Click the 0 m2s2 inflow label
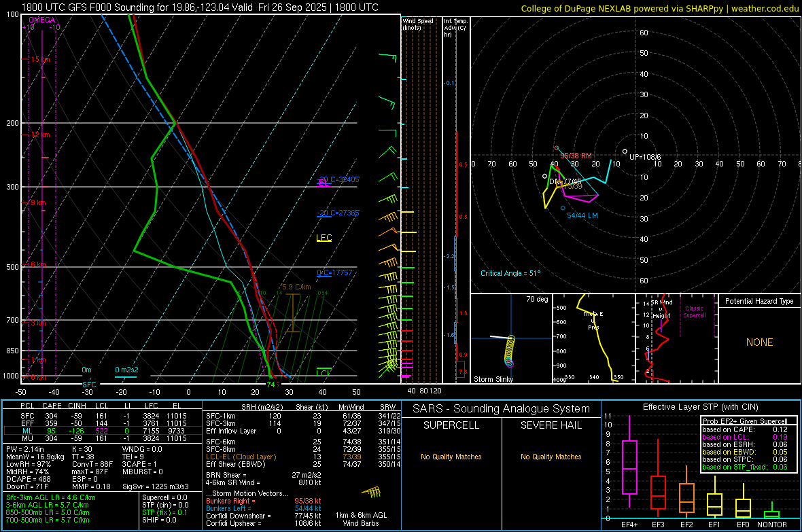Screen dimensions: 802x532 [126, 370]
